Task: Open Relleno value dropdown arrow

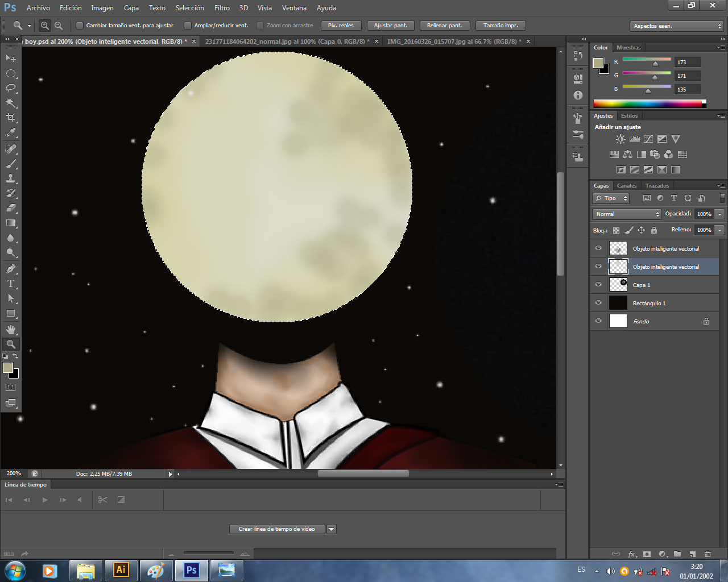Action: tap(720, 230)
